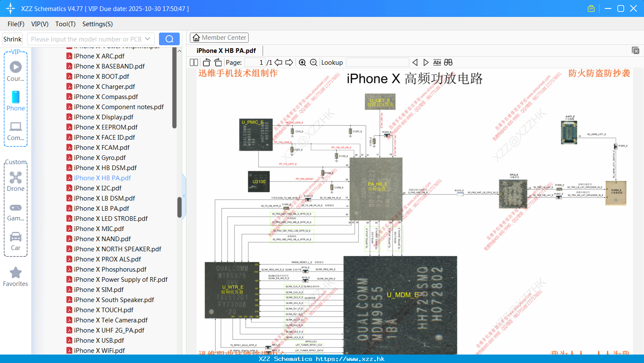Image resolution: width=644 pixels, height=363 pixels.
Task: Open Member Center
Action: coord(219,38)
